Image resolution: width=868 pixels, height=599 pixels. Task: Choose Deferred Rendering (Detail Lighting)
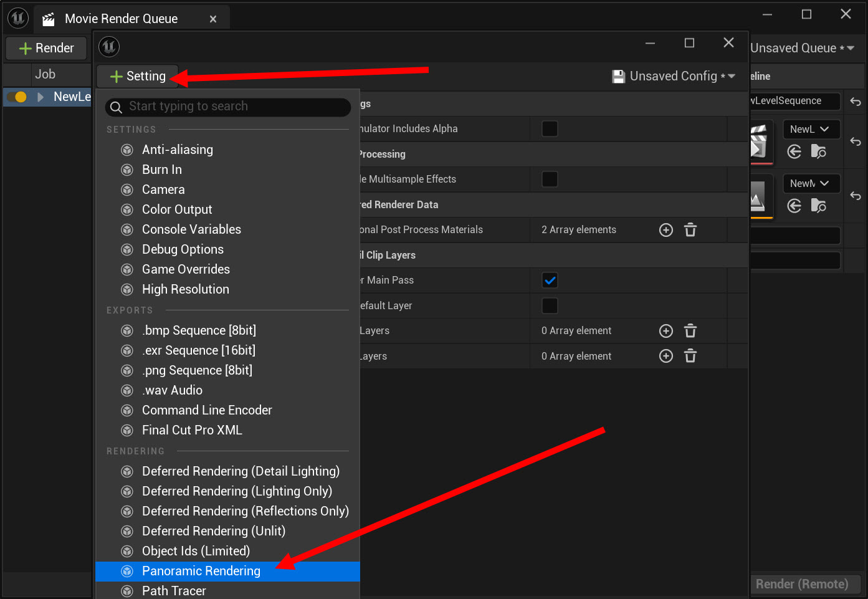coord(227,471)
